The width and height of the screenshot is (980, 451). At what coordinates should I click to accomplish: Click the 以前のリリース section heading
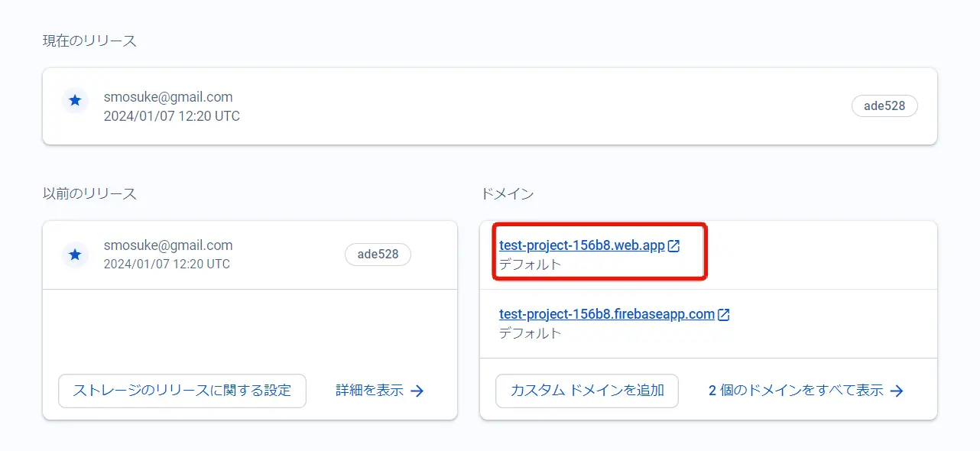pos(89,194)
